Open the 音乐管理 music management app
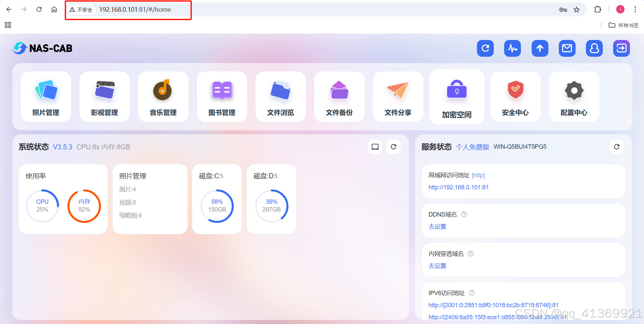The height and width of the screenshot is (324, 644). 163,97
